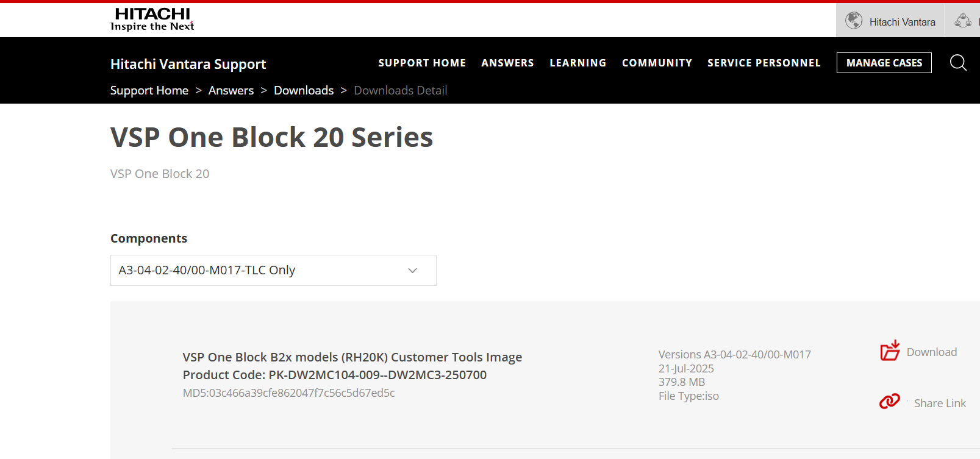Open the A3-04-02-40/00-M017-TLC Only combo box
The height and width of the screenshot is (459, 980).
coord(262,271)
